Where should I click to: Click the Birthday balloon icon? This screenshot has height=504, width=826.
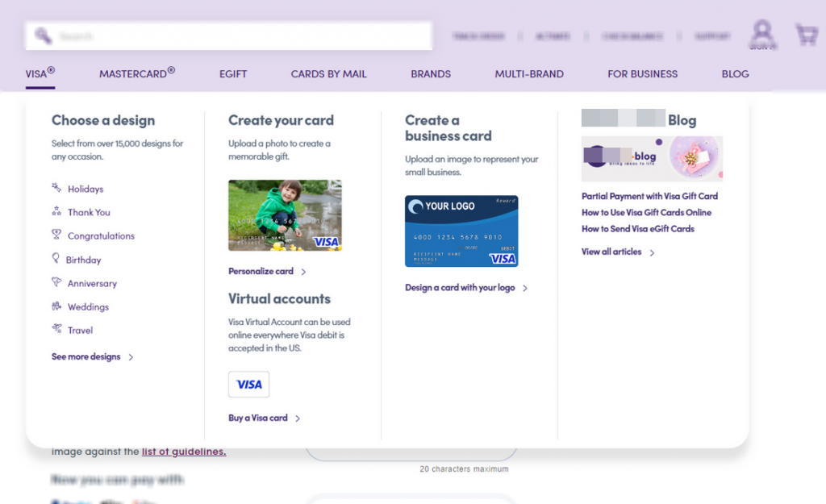[x=56, y=258]
